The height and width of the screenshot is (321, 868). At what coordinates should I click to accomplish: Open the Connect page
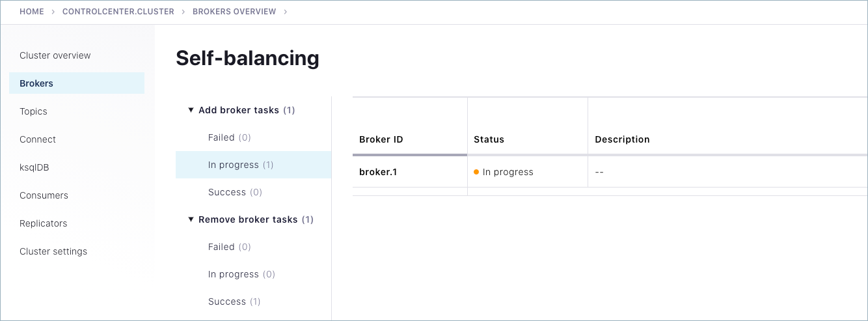click(38, 139)
